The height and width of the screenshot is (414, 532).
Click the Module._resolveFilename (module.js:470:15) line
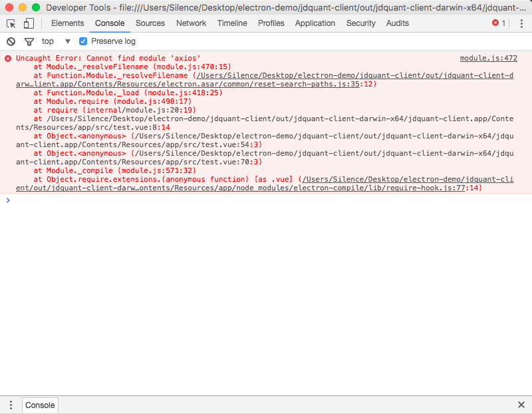[x=132, y=67]
